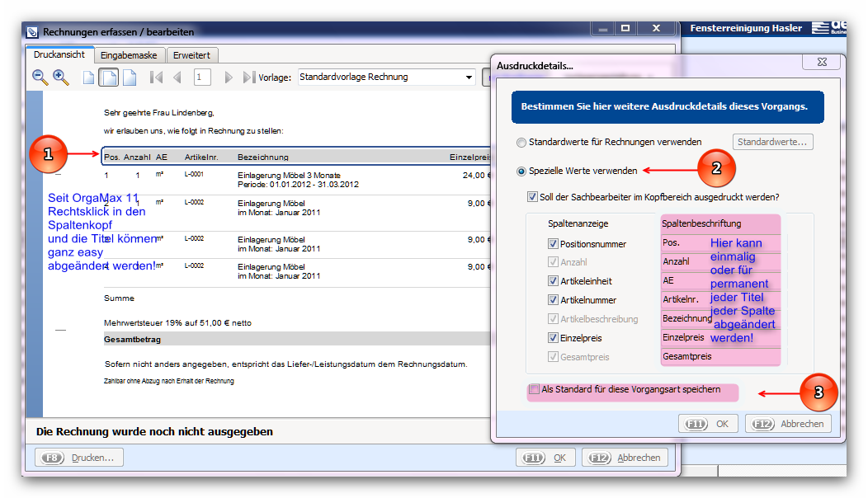Edit the Pos. column label field
This screenshot has width=868, height=498.
tap(720, 243)
